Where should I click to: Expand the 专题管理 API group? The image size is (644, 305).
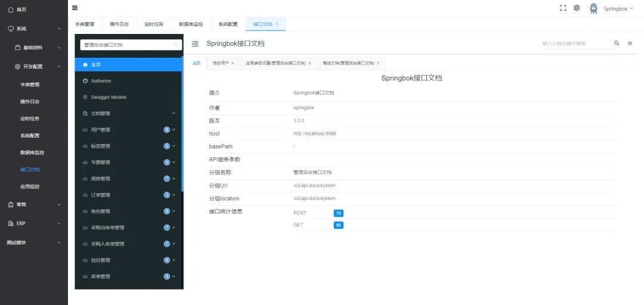(128, 163)
